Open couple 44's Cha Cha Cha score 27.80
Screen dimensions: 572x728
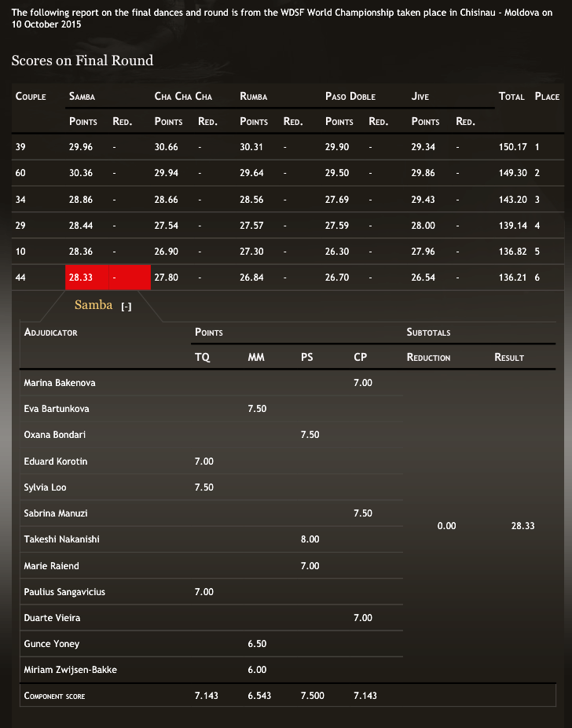click(166, 278)
